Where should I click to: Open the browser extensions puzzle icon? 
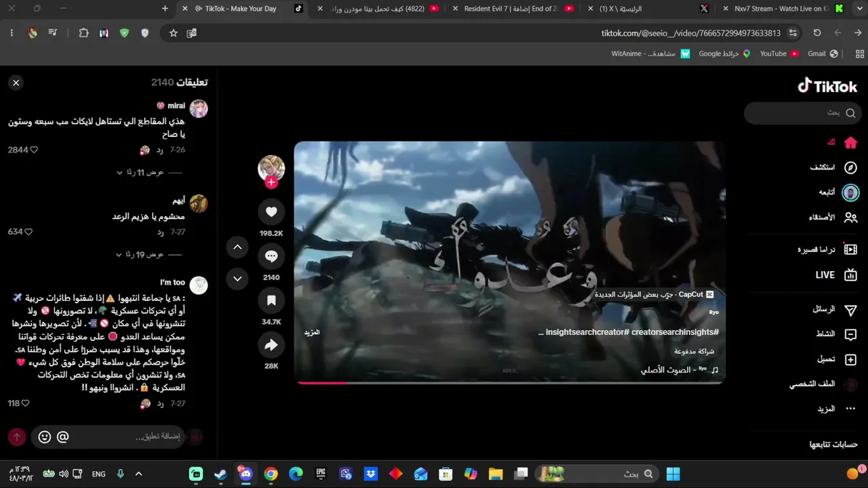pyautogui.click(x=84, y=33)
